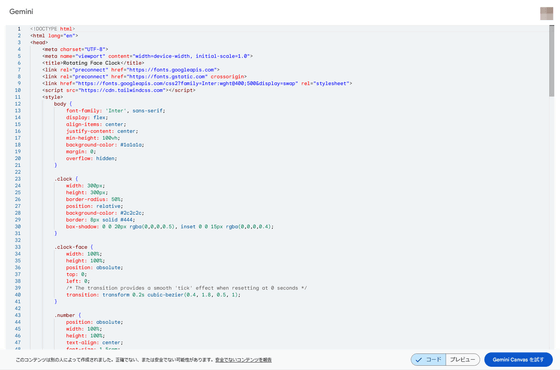Click the 'overflow: hidden;' code line
560x370 pixels.
91,159
